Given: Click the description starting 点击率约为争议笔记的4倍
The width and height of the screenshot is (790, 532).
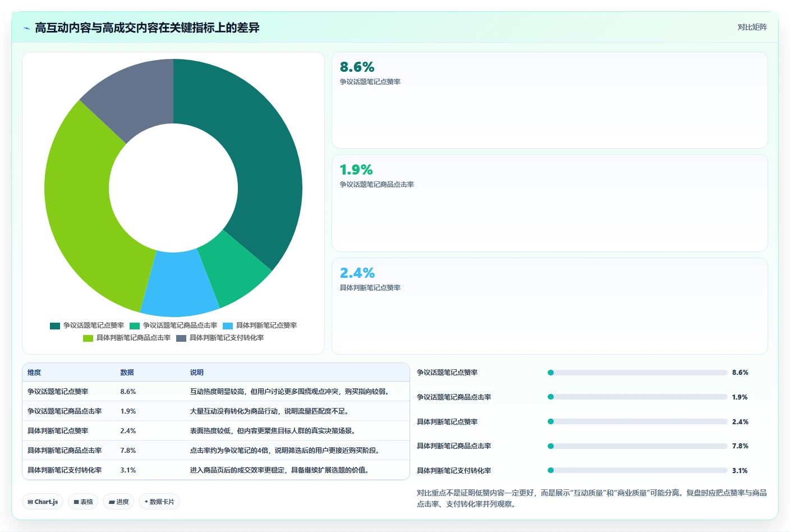Looking at the screenshot, I should pyautogui.click(x=286, y=451).
